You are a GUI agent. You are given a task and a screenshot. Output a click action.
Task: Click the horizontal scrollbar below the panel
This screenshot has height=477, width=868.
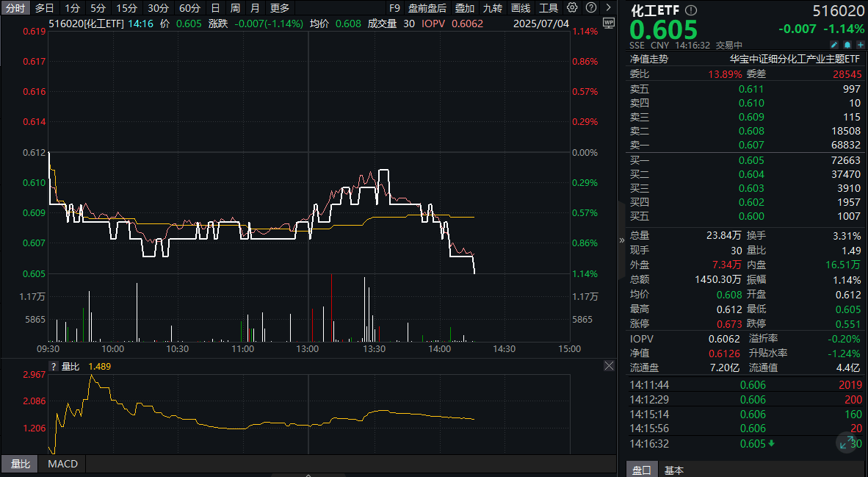(308, 474)
